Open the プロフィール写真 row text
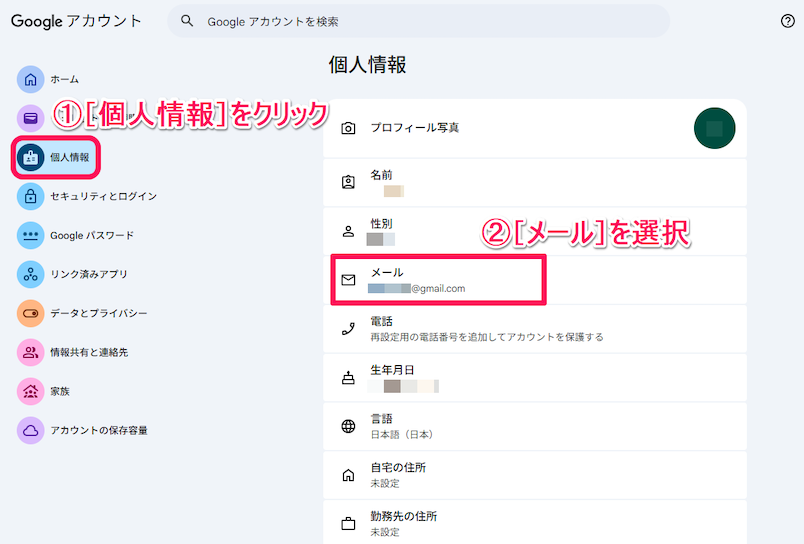The image size is (804, 544). 415,128
